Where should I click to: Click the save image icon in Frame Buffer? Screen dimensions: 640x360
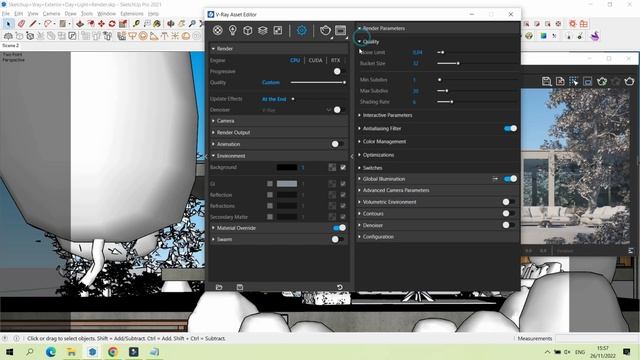546,81
